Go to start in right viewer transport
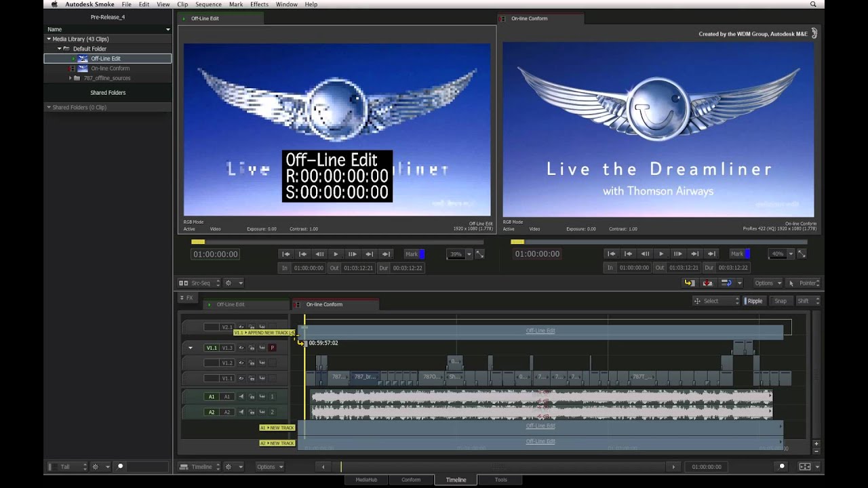 [x=612, y=254]
